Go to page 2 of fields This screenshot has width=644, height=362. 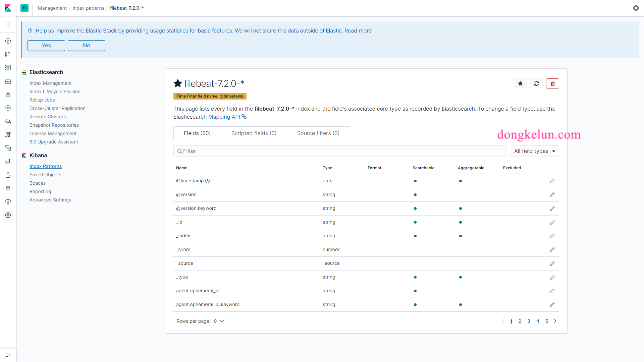click(520, 321)
